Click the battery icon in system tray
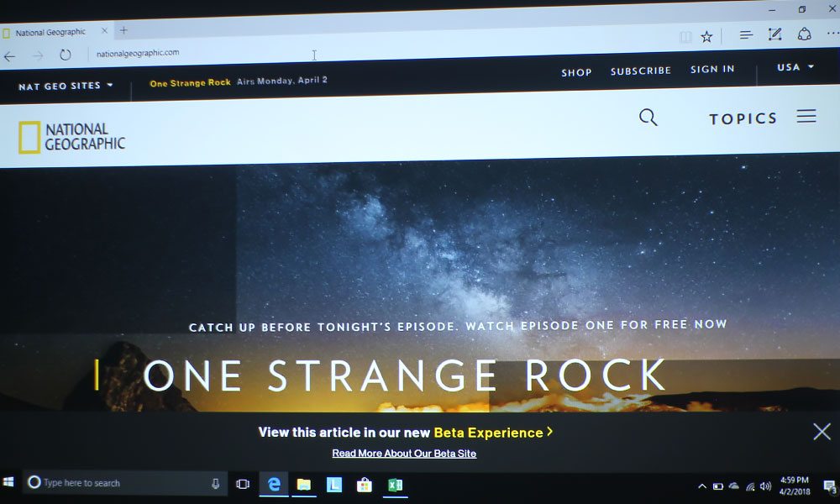The image size is (840, 504). (718, 486)
